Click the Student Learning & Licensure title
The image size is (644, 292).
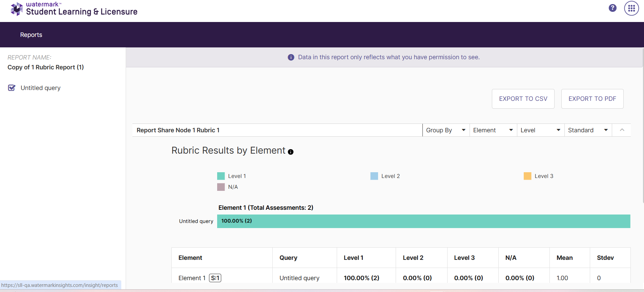click(82, 12)
